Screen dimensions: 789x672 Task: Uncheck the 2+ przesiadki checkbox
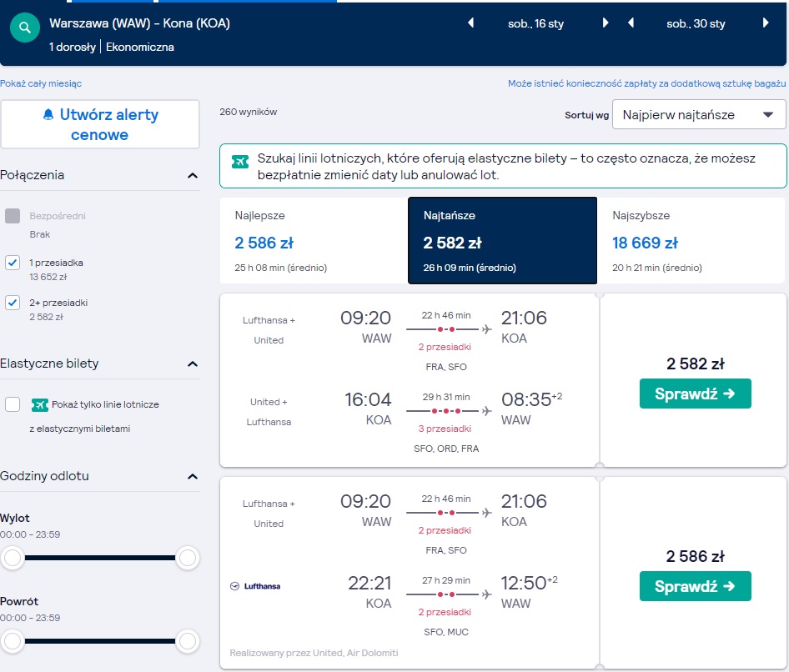pos(13,303)
